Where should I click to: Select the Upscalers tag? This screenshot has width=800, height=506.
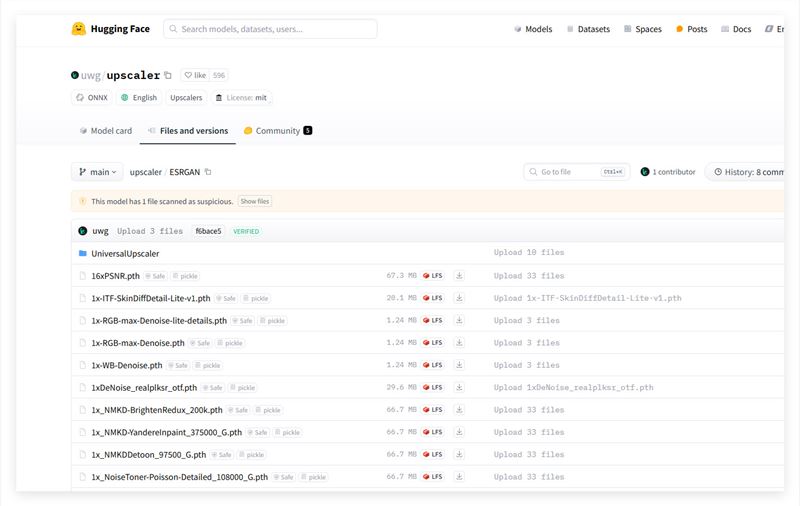coord(186,97)
